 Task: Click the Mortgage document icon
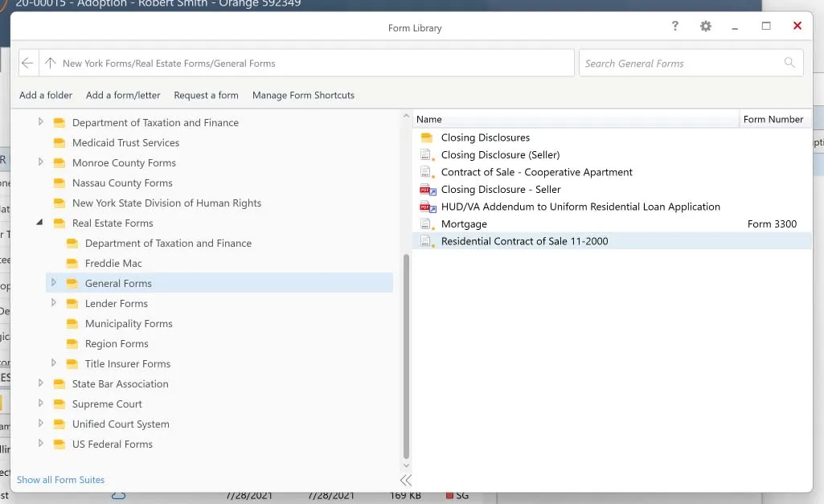pyautogui.click(x=427, y=224)
